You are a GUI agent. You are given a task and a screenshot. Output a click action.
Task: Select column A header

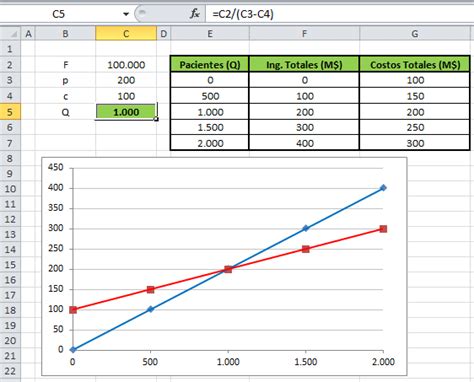pyautogui.click(x=28, y=34)
